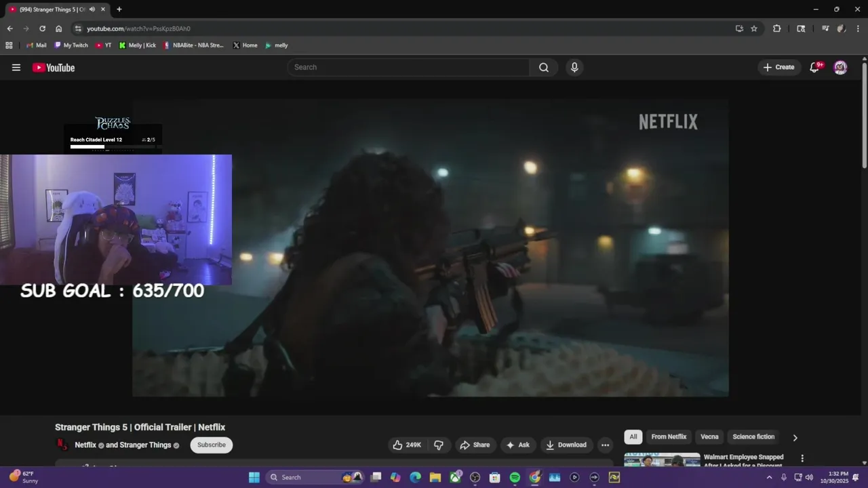View site information icon in address bar
Viewport: 868px width, 488px height.
coord(78,28)
